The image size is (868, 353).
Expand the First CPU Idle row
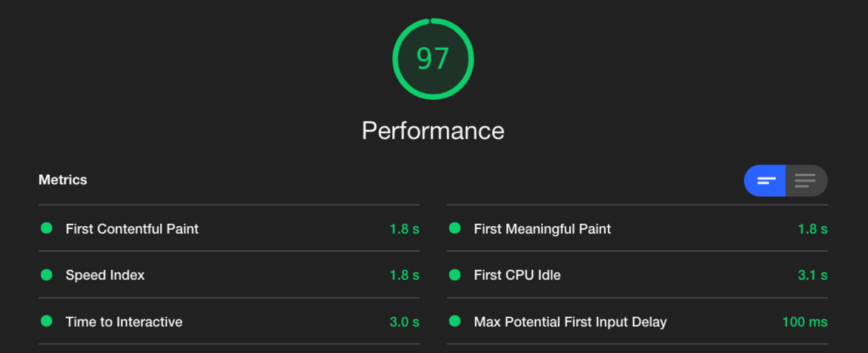[637, 275]
